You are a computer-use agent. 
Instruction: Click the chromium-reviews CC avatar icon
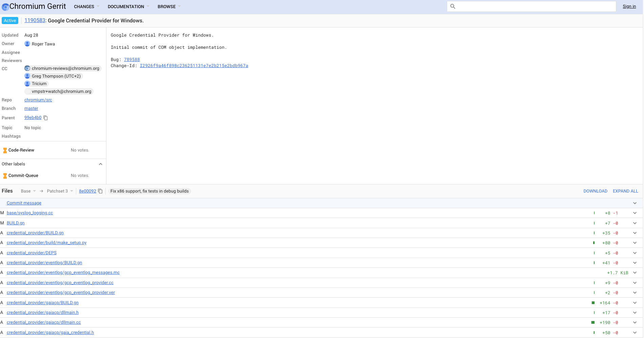(x=27, y=68)
